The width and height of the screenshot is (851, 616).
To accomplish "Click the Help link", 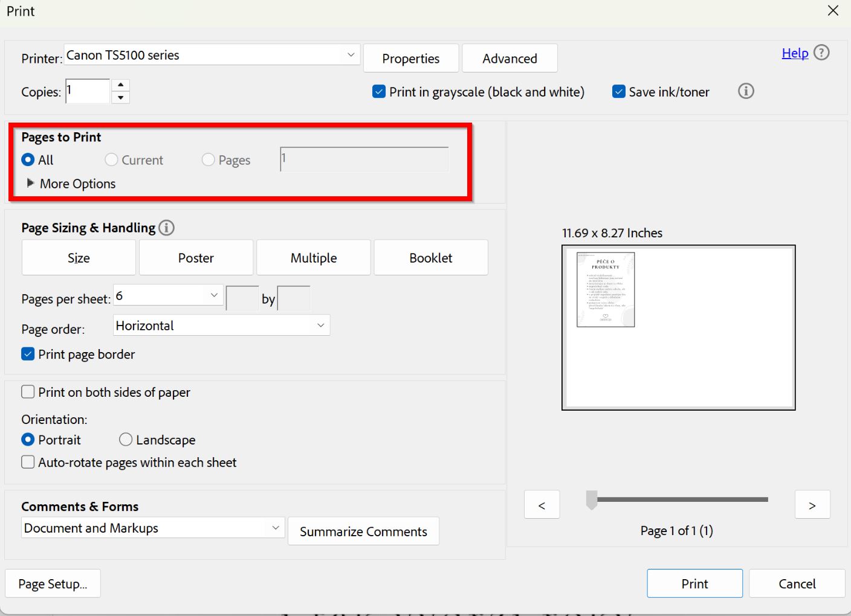I will click(795, 53).
